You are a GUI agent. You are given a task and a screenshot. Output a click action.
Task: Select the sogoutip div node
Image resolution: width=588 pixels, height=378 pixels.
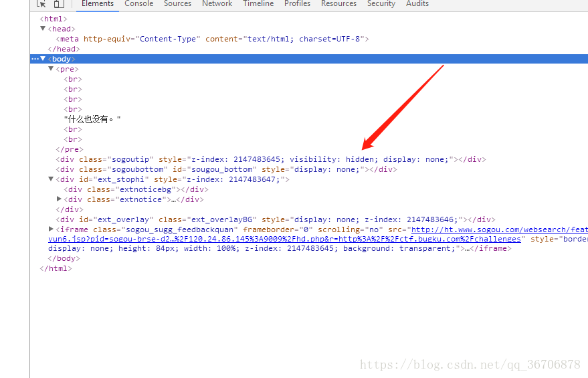click(x=271, y=159)
